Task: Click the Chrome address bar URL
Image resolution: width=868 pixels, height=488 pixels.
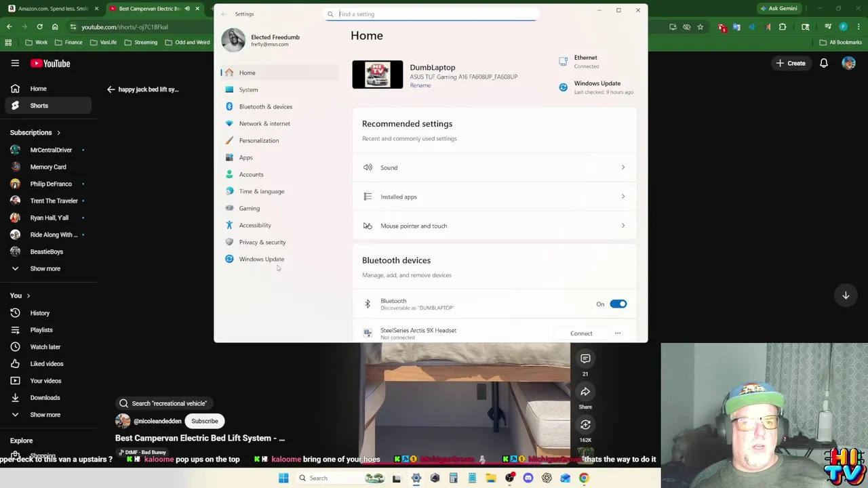Action: 125,26
